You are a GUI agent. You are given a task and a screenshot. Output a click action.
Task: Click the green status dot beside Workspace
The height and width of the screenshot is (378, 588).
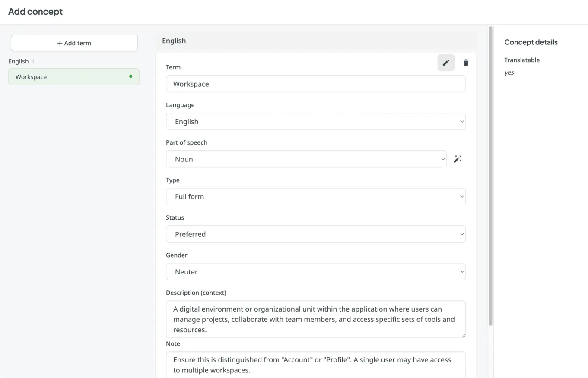click(x=130, y=76)
